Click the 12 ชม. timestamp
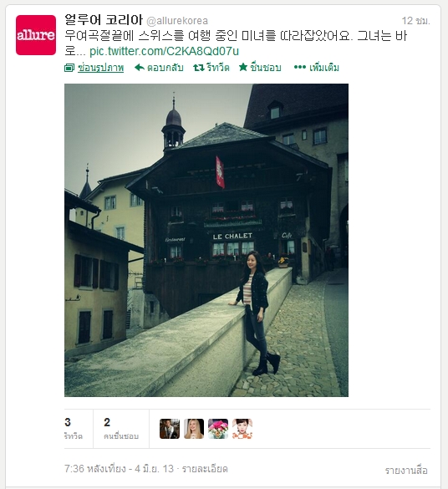This screenshot has width=448, height=489. (x=416, y=21)
